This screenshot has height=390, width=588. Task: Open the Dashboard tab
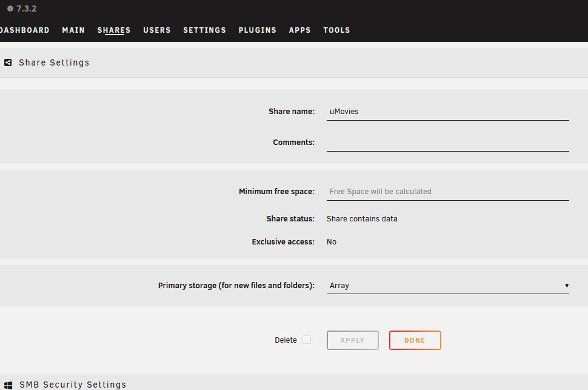click(x=24, y=30)
